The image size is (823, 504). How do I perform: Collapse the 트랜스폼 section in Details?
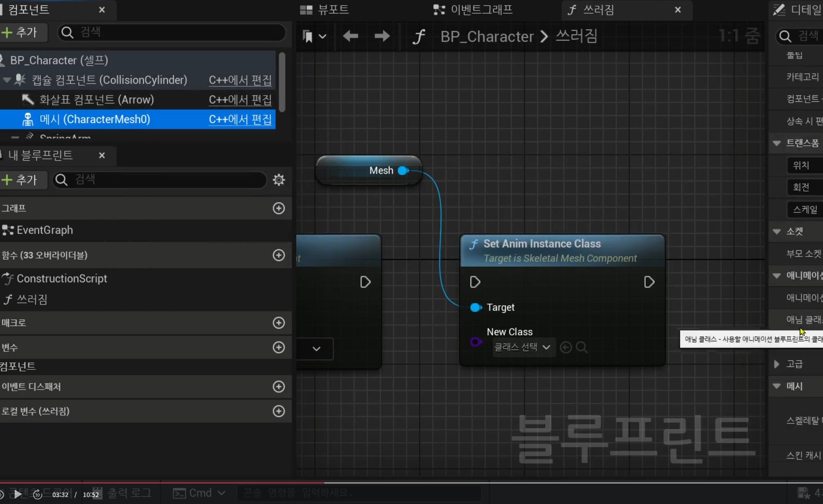pos(777,143)
